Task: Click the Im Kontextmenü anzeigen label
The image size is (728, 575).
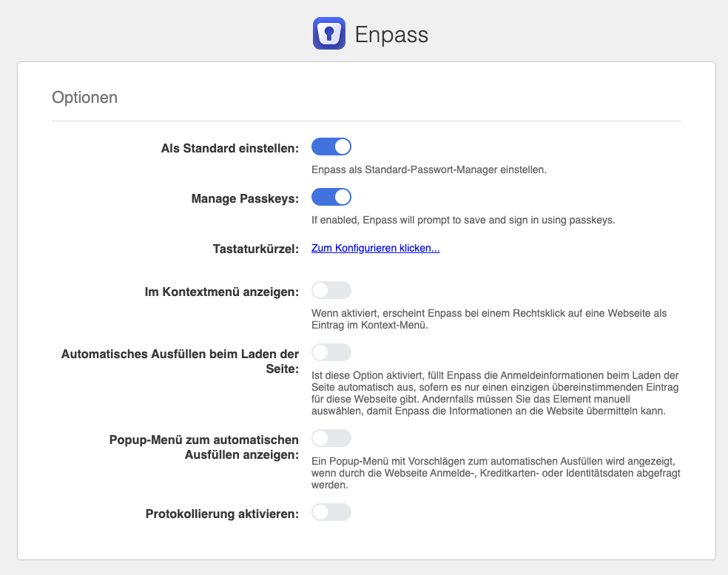Action: (221, 292)
